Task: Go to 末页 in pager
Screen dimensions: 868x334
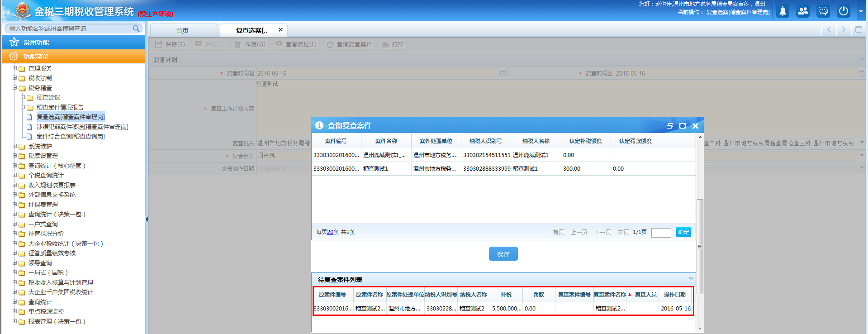Action: (x=623, y=232)
